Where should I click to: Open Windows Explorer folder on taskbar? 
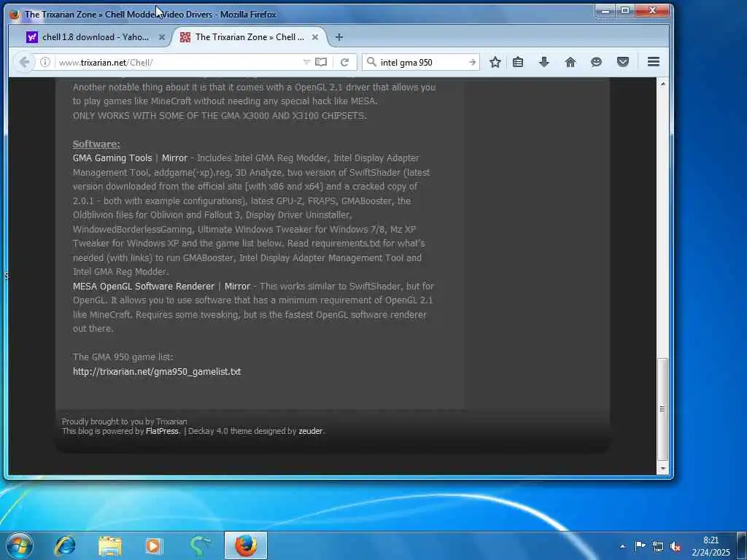110,545
